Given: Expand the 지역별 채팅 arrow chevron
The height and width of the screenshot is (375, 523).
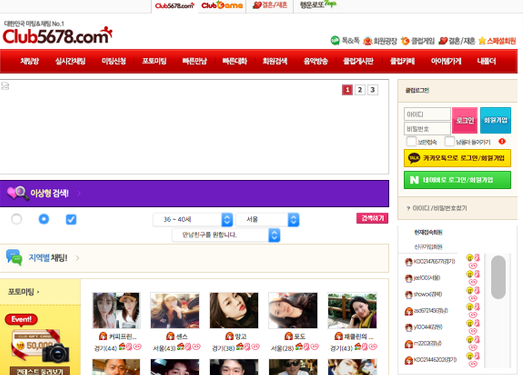Looking at the screenshot, I should coord(77,258).
